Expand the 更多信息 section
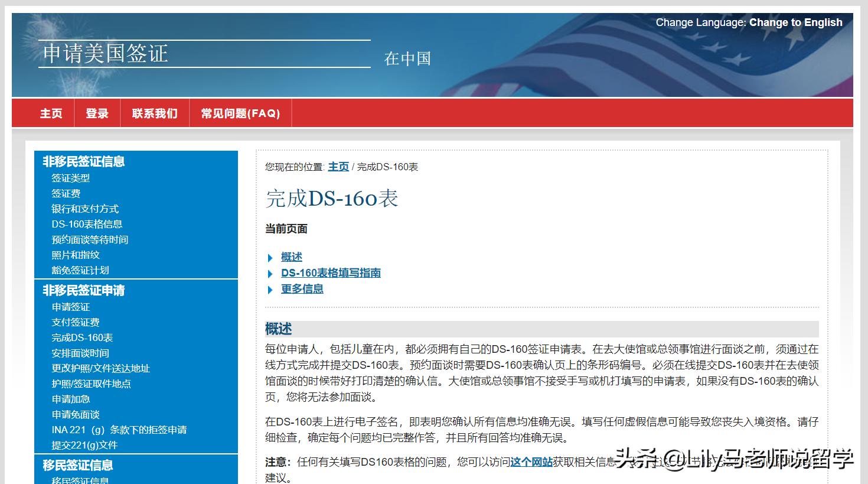 click(302, 289)
